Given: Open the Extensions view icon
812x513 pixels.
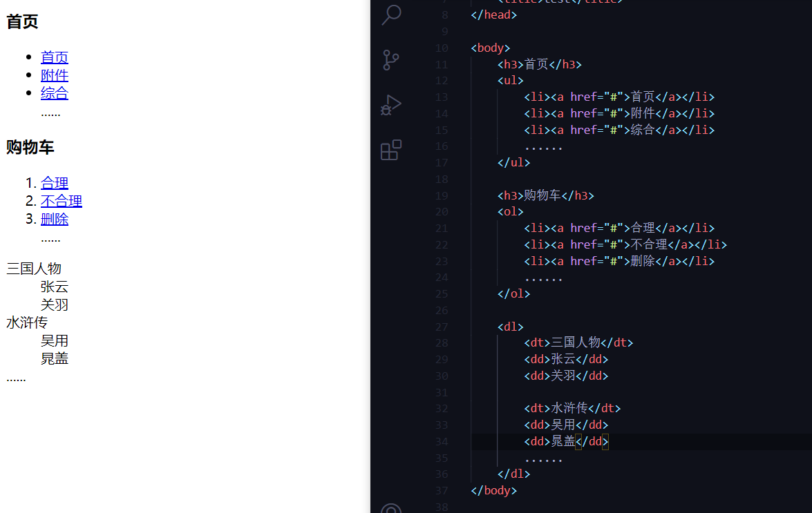Looking at the screenshot, I should (x=391, y=150).
